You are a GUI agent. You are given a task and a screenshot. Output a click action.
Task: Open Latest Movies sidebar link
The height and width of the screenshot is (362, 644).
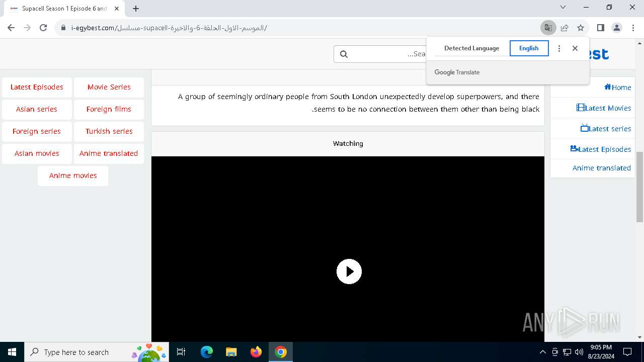pos(604,108)
